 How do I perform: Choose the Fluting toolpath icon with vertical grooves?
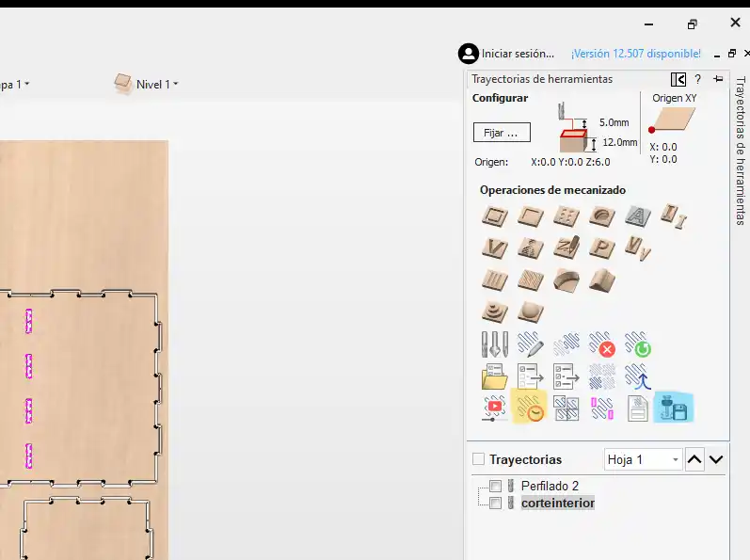click(495, 280)
